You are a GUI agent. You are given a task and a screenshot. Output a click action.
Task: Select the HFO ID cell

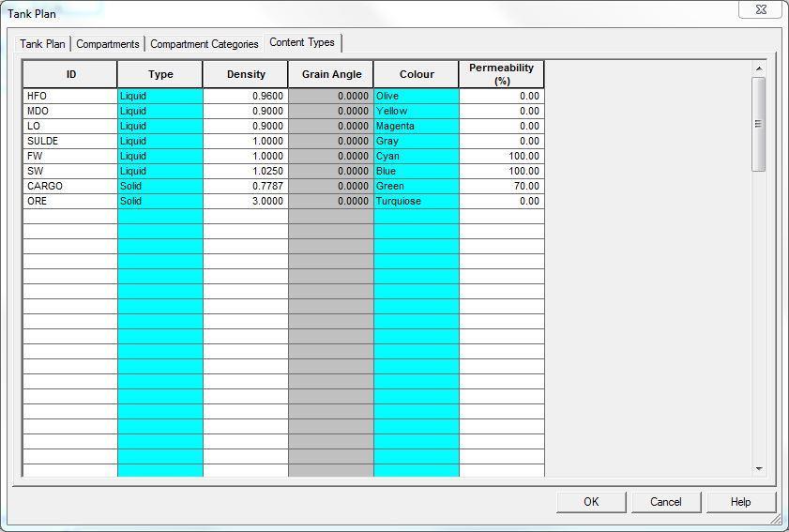tap(70, 96)
